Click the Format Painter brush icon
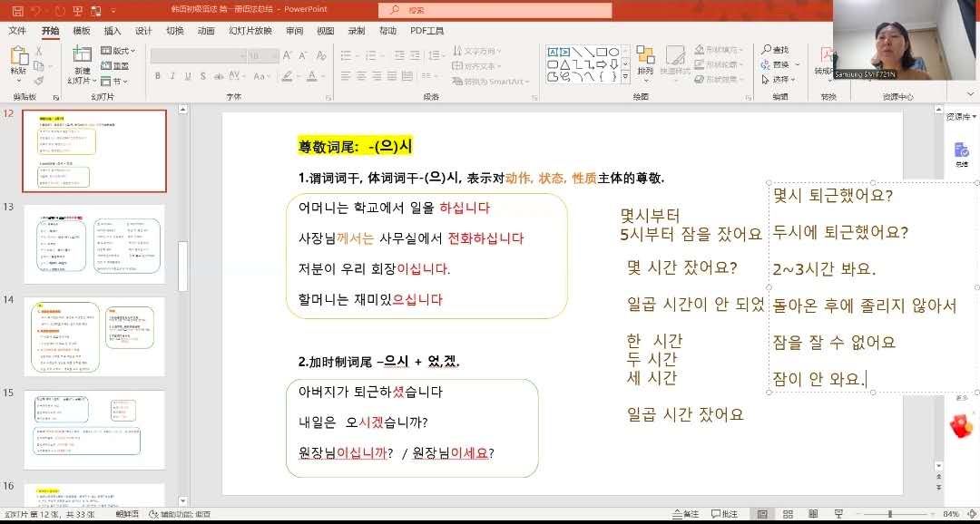Screen dimensions: 980x524 click(38, 81)
